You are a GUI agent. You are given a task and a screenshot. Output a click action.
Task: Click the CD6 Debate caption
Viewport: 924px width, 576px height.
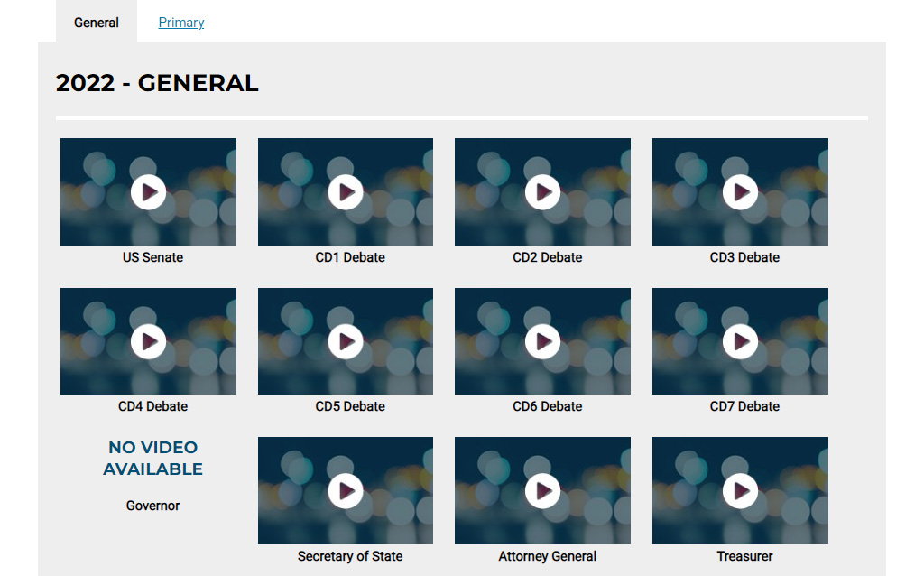pos(548,407)
